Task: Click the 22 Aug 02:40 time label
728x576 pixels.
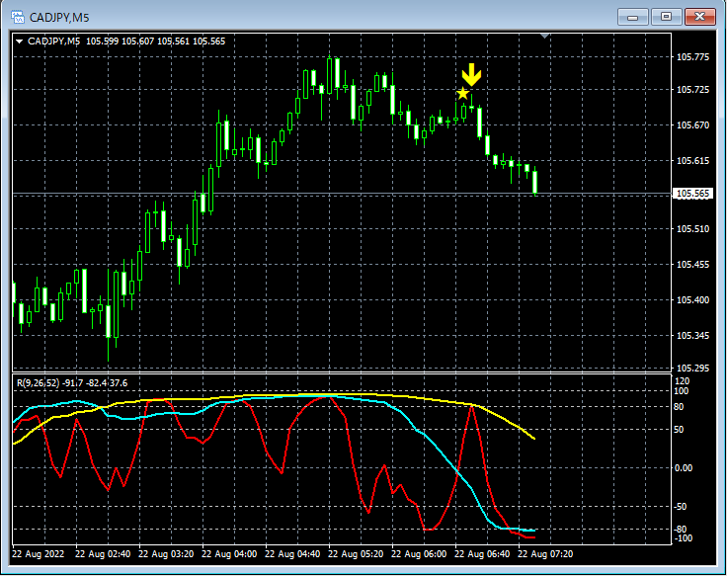Action: click(x=103, y=554)
